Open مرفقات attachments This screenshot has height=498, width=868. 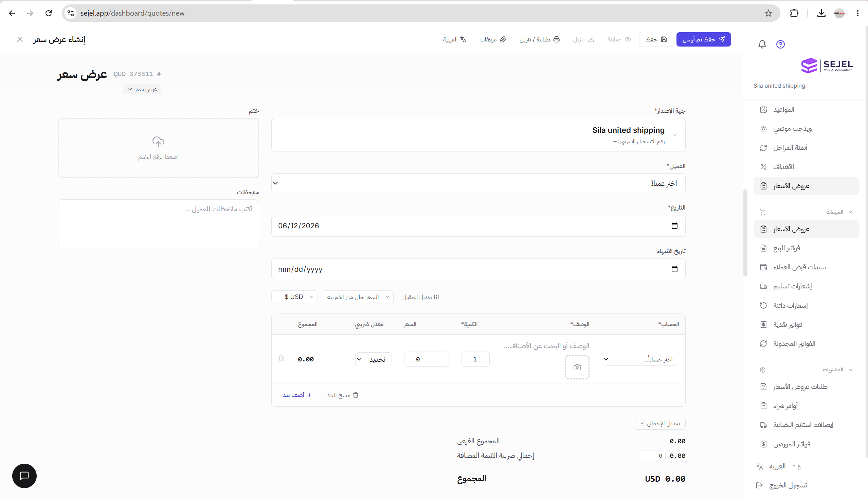(x=492, y=39)
